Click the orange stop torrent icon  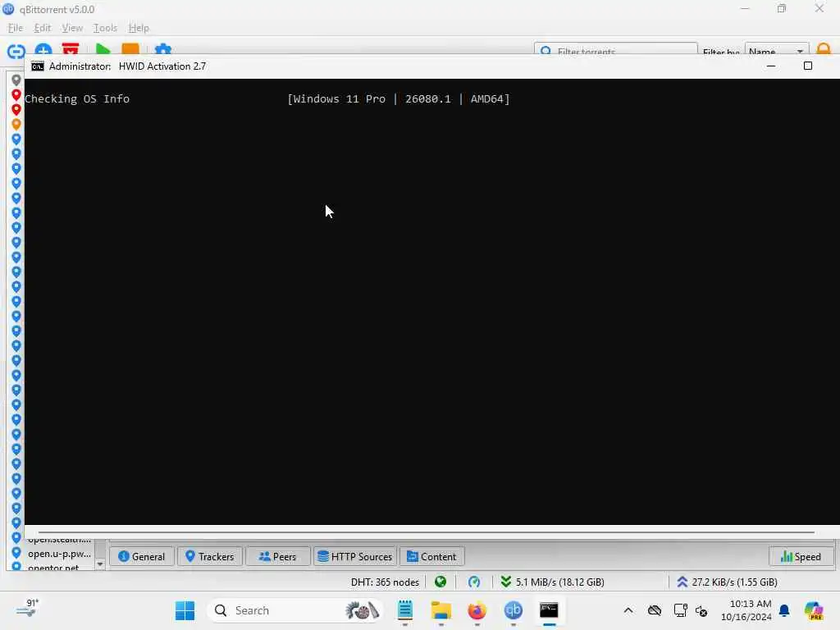[130, 49]
